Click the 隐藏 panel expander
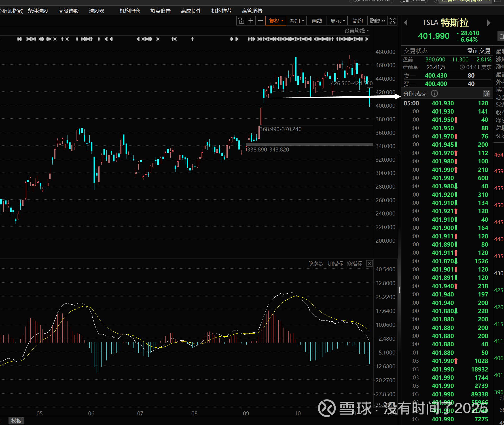The height and width of the screenshot is (425, 504). (378, 21)
